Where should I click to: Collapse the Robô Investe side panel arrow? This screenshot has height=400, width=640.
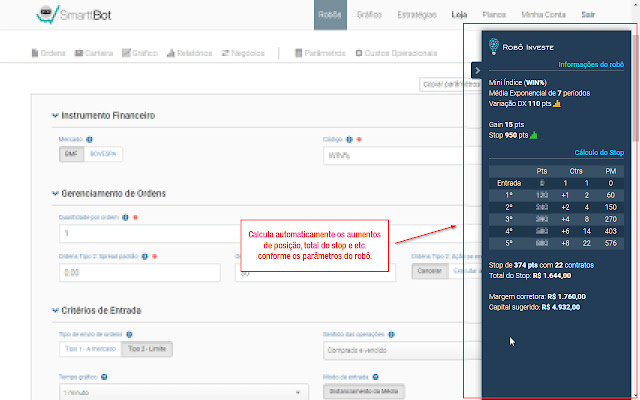coord(477,71)
